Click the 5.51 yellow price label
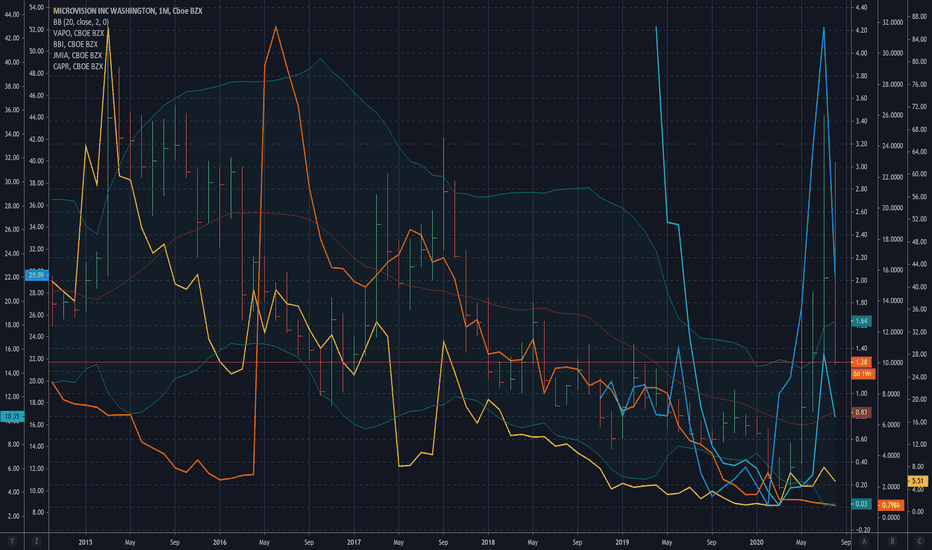 (x=918, y=481)
